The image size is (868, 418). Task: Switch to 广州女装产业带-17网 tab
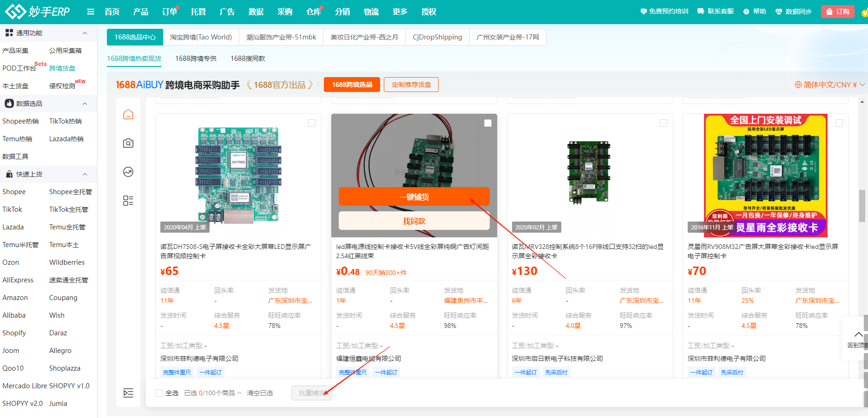pos(508,37)
